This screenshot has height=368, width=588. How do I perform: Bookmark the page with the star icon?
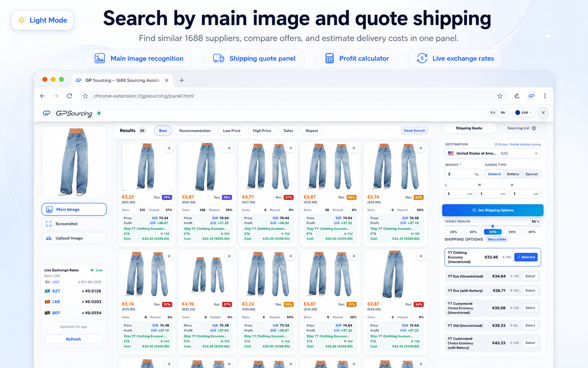[500, 96]
